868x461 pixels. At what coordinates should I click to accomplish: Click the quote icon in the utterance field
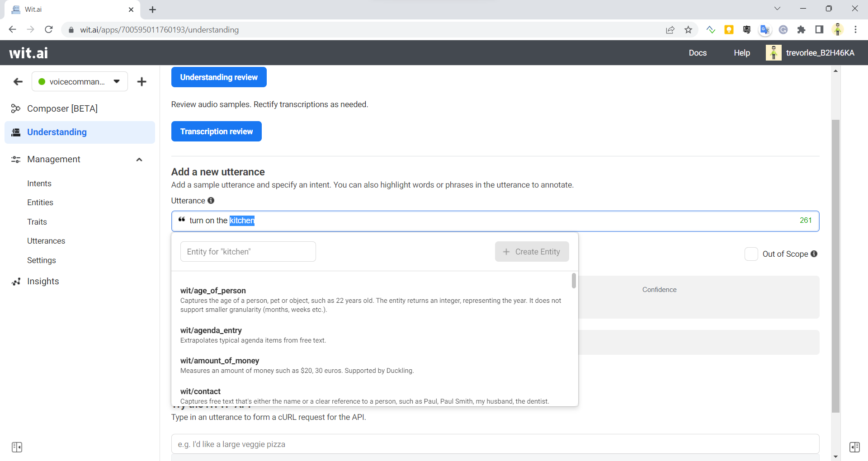click(x=182, y=220)
